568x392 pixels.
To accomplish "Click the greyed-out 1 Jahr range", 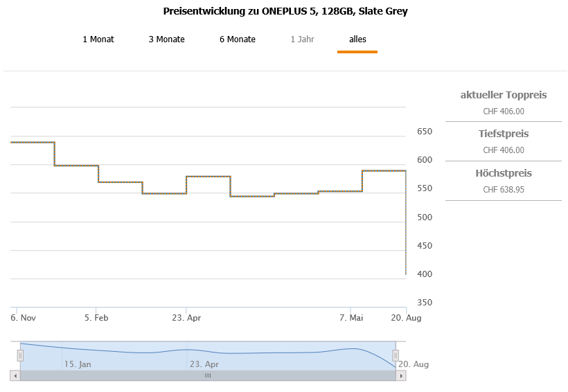I will click(302, 39).
